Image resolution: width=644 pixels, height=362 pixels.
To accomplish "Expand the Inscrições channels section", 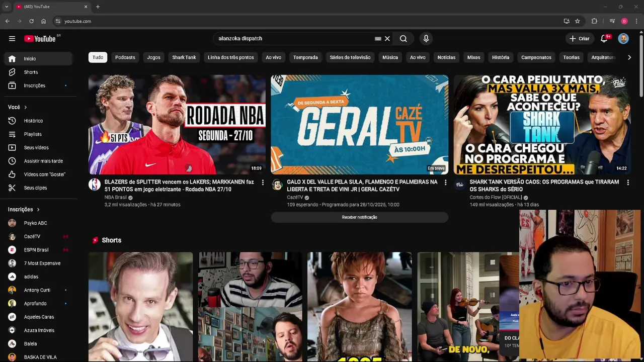I will point(24,210).
